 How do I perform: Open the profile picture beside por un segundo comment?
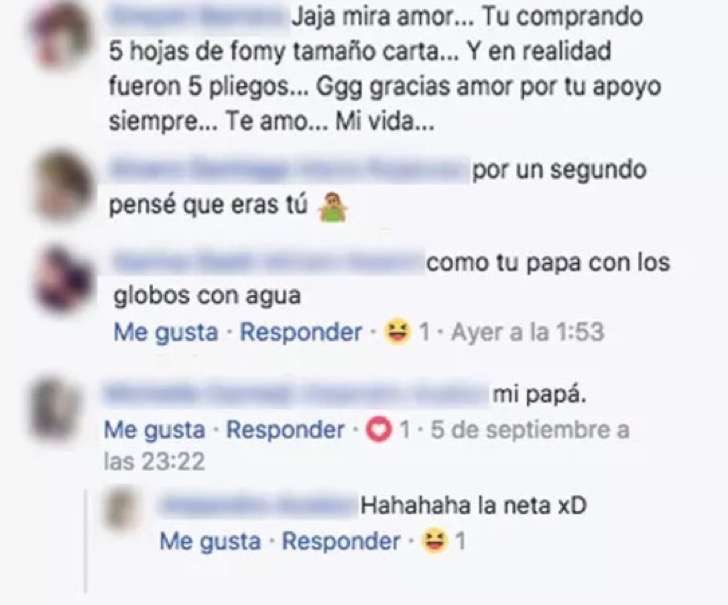[x=63, y=184]
